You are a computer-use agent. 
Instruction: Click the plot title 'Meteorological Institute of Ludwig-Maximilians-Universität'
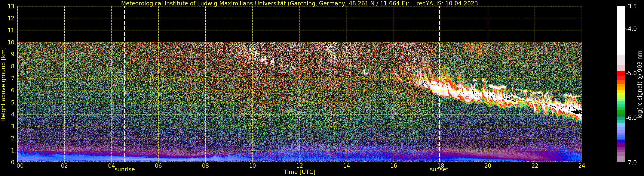204,3
